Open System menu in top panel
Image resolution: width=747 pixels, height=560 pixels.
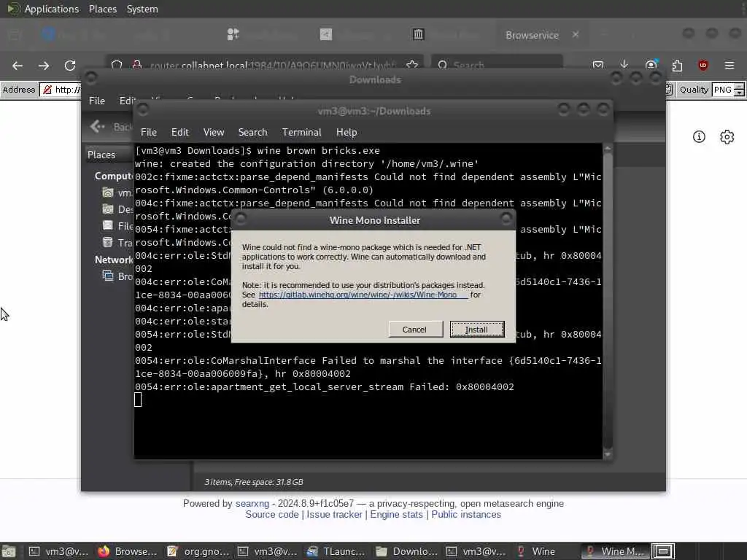(142, 9)
